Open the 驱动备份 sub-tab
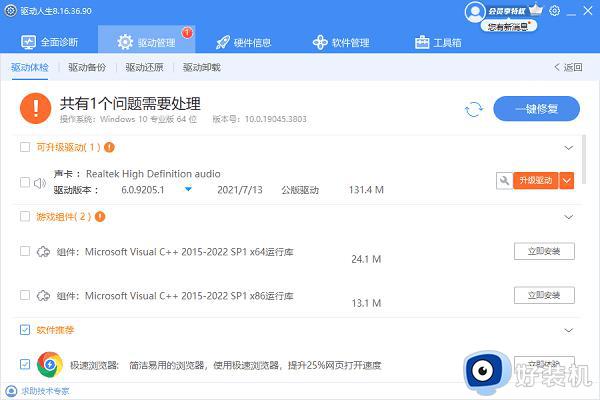The height and width of the screenshot is (400, 600). click(87, 67)
